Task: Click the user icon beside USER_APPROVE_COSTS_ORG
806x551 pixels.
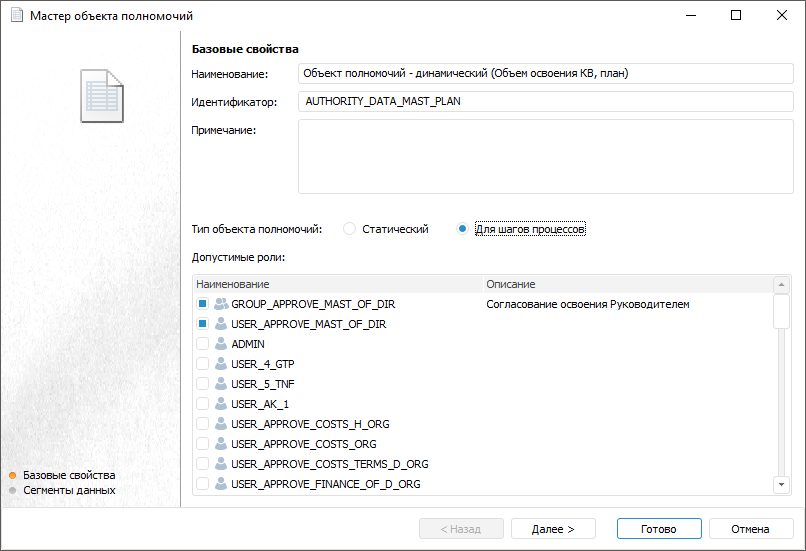Action: (221, 444)
